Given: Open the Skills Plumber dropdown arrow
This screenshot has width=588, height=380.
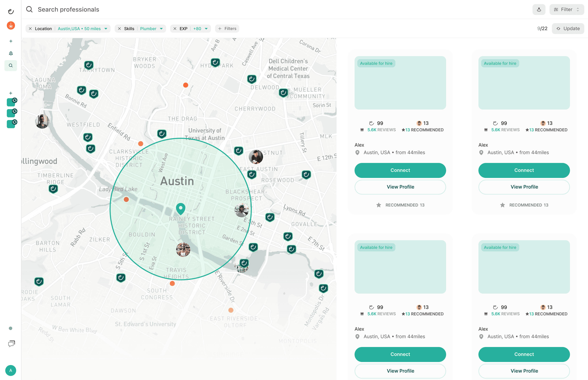Looking at the screenshot, I should (x=161, y=29).
